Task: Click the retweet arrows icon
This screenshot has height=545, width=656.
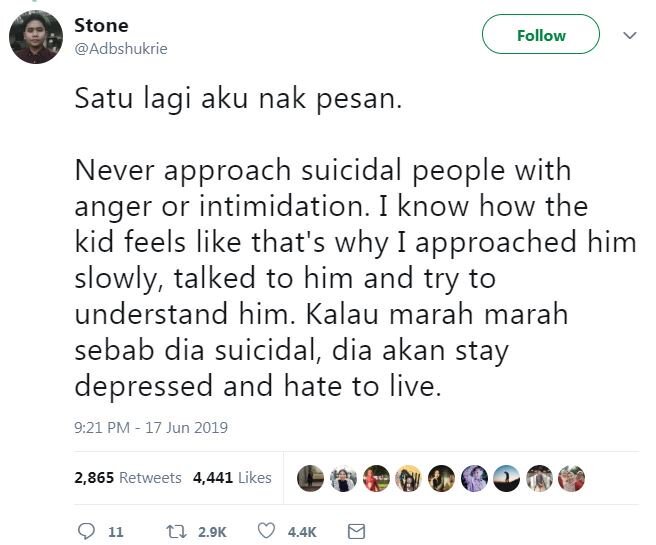Action: point(175,532)
